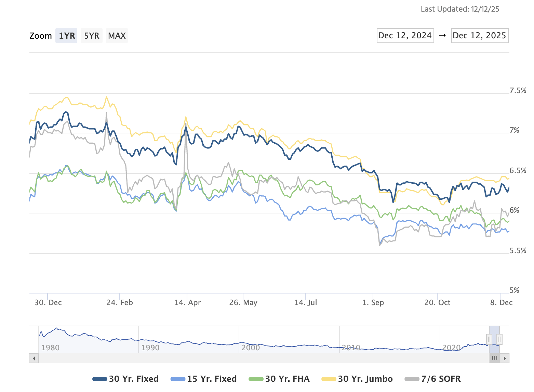Switch to the 5YR zoom range
The width and height of the screenshot is (534, 392).
92,36
